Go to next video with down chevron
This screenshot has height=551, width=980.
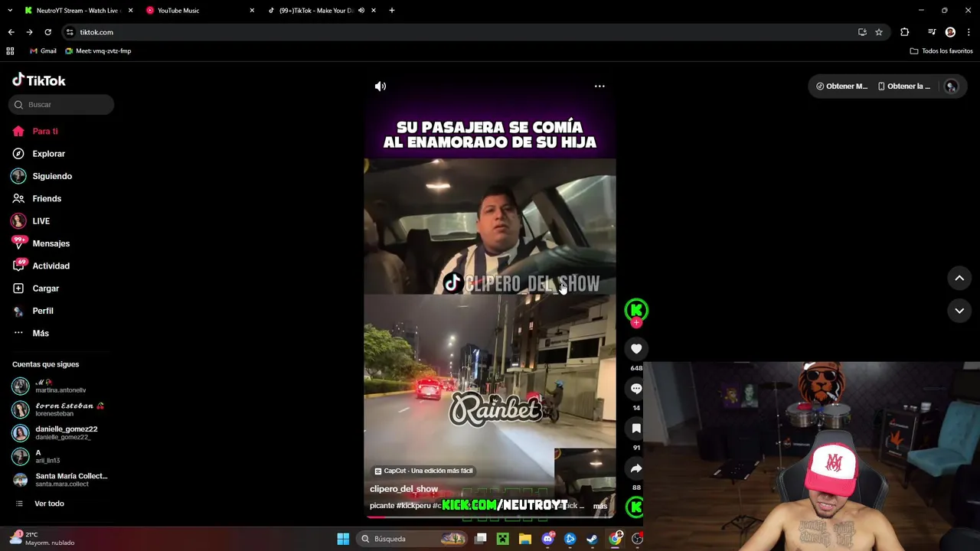(x=959, y=311)
